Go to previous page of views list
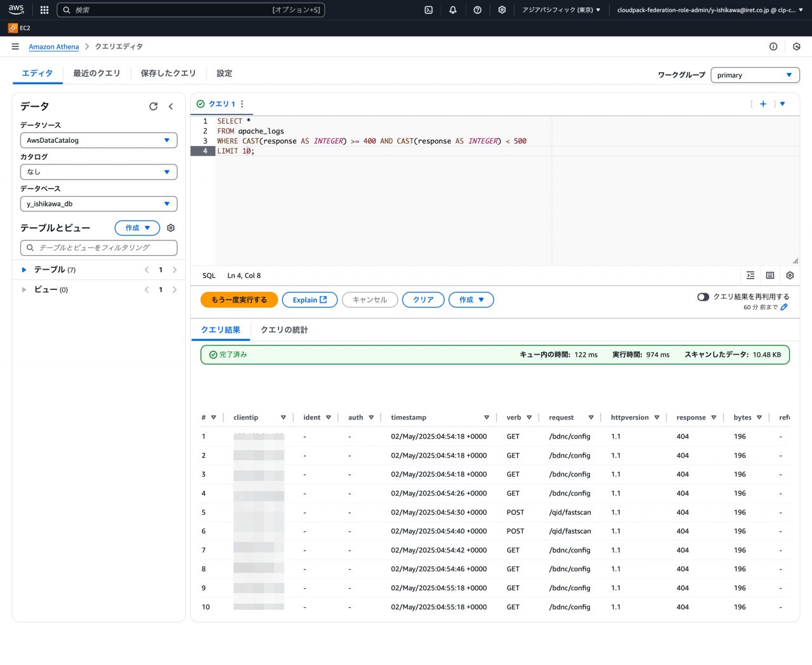 (x=147, y=289)
